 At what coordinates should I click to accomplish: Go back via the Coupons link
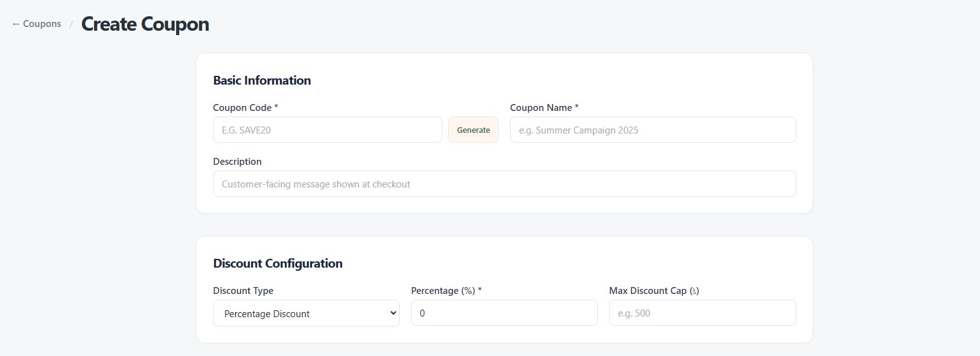pos(36,24)
